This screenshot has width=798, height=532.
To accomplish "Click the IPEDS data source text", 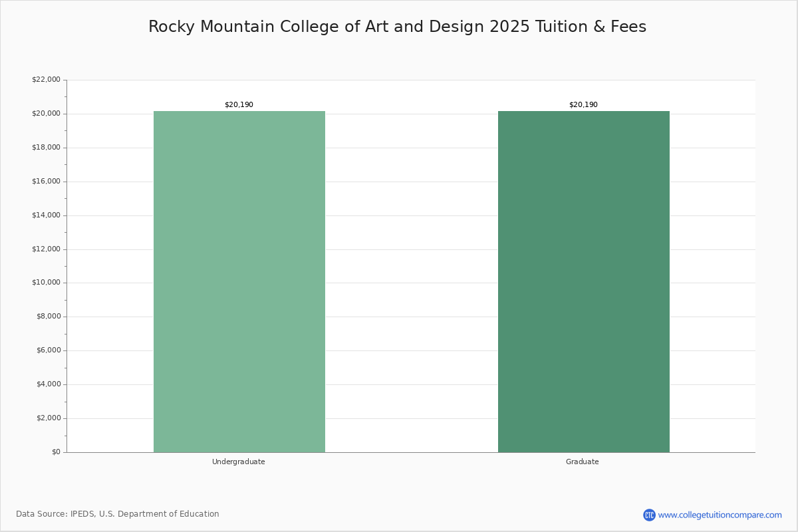I will click(x=118, y=514).
